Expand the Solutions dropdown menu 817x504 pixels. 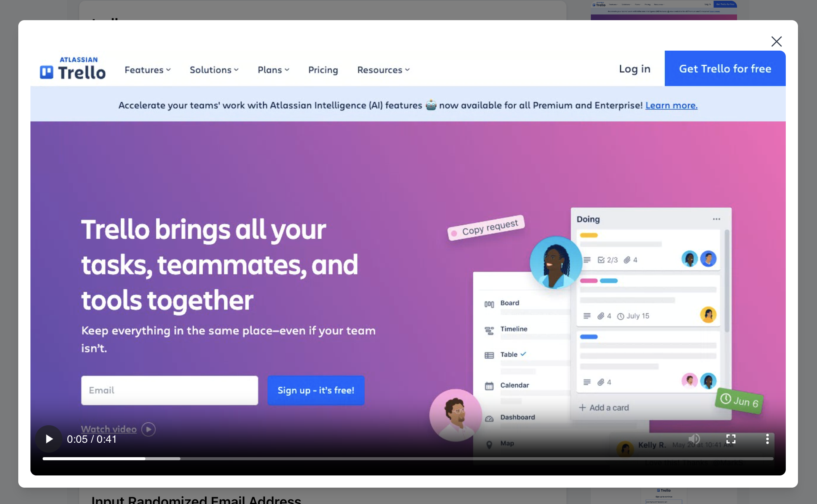[214, 70]
